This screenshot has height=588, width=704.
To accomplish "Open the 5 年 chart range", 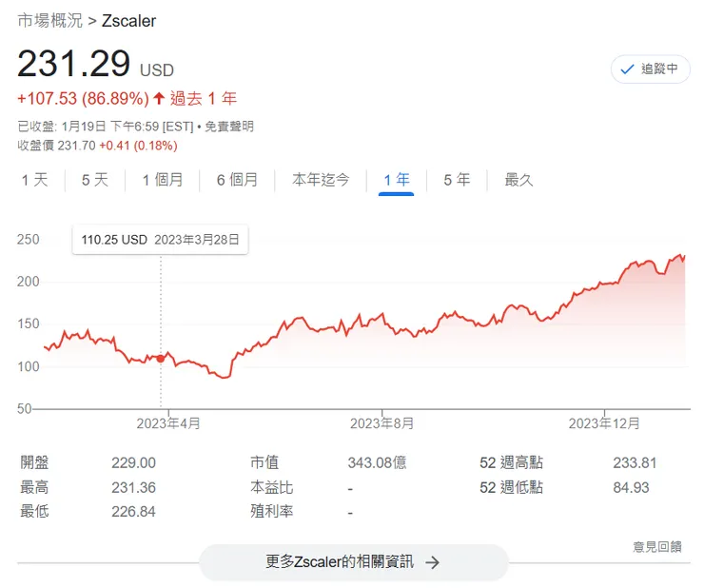I will 457,180.
